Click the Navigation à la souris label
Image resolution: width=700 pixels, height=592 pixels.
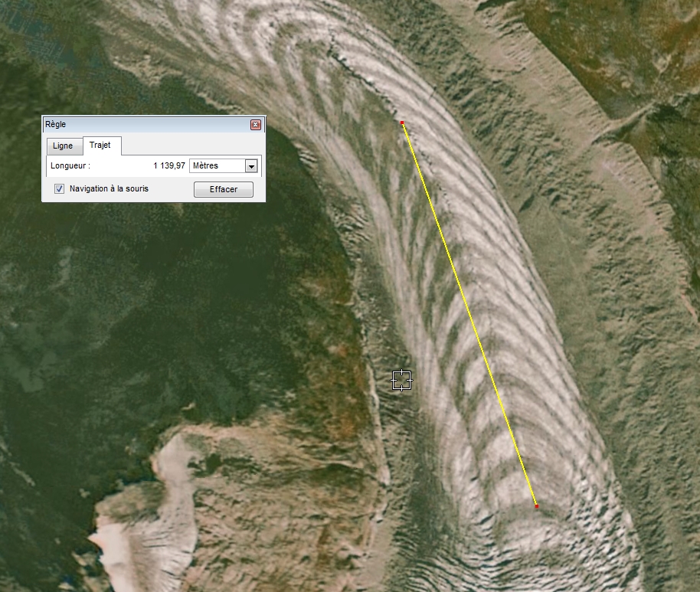coord(109,189)
